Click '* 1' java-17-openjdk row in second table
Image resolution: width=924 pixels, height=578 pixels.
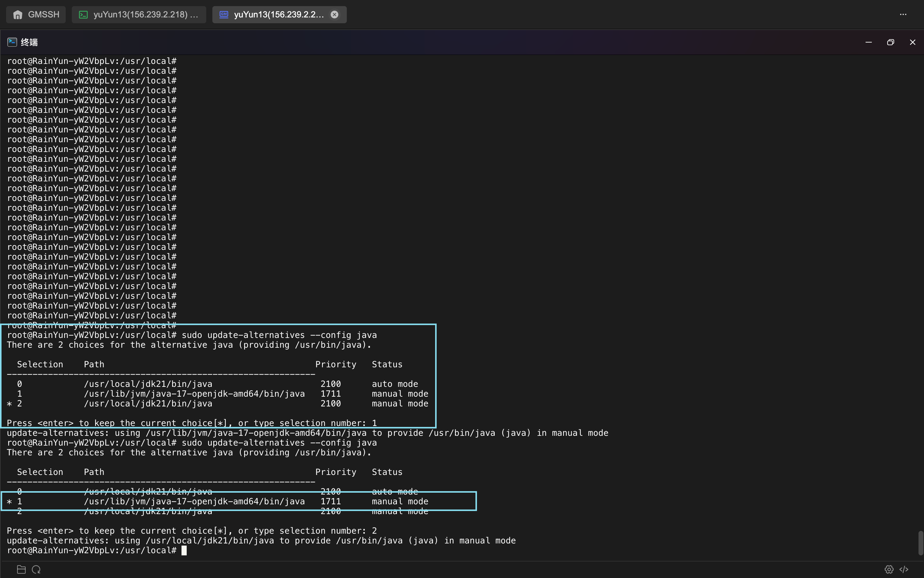(218, 502)
